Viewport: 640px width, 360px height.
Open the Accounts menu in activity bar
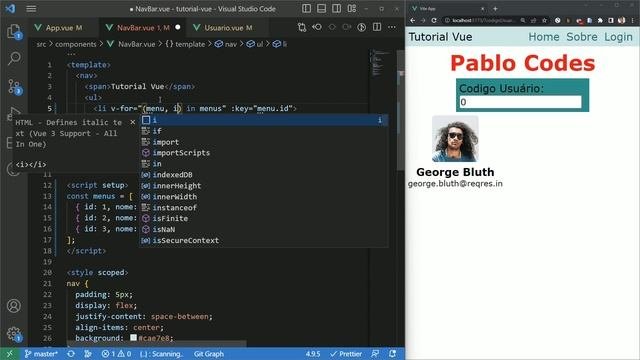coord(14,306)
